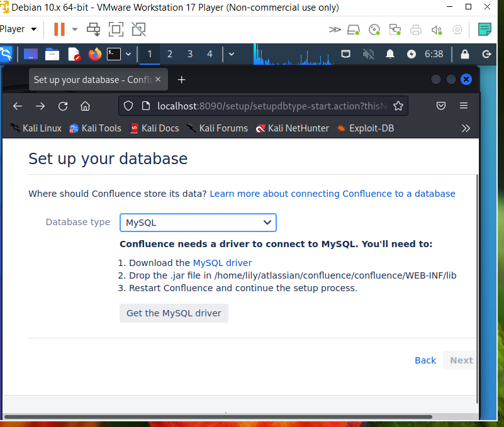Screen dimensions: 504x427
Task: Click the sound card device icon
Action: pos(437,30)
